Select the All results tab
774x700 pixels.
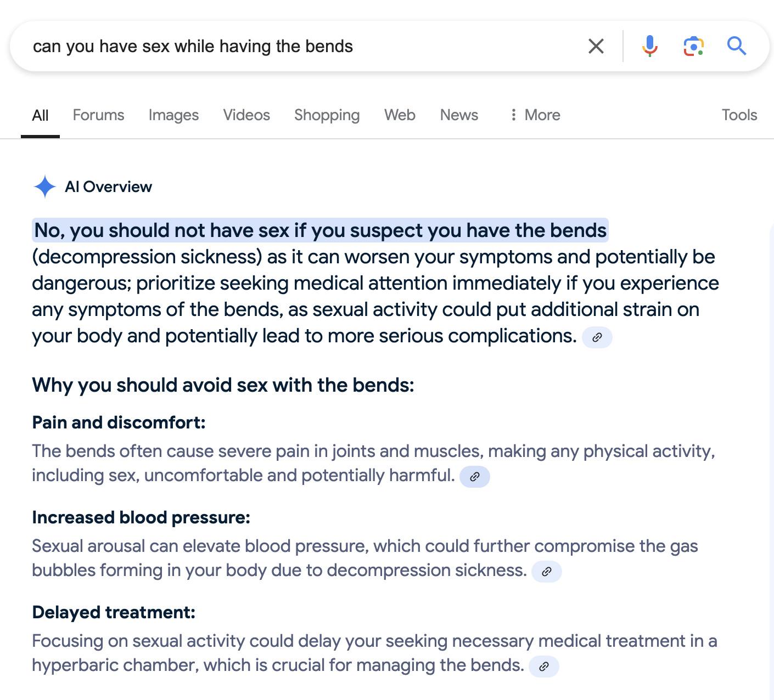point(40,115)
